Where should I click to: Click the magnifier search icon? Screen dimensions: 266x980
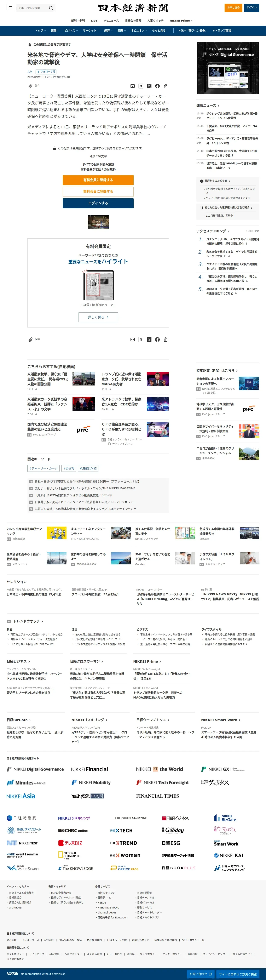51,8
